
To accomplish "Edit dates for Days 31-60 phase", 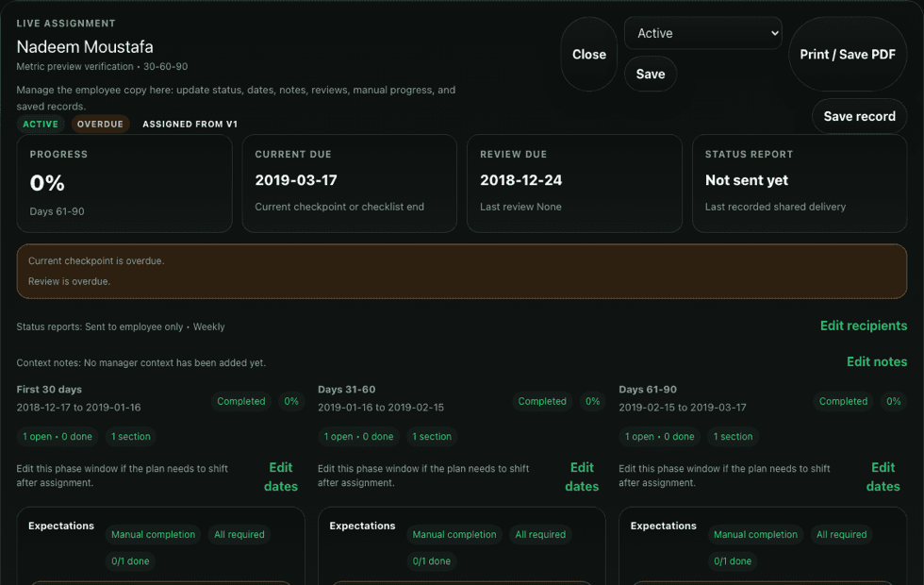I will pos(582,476).
